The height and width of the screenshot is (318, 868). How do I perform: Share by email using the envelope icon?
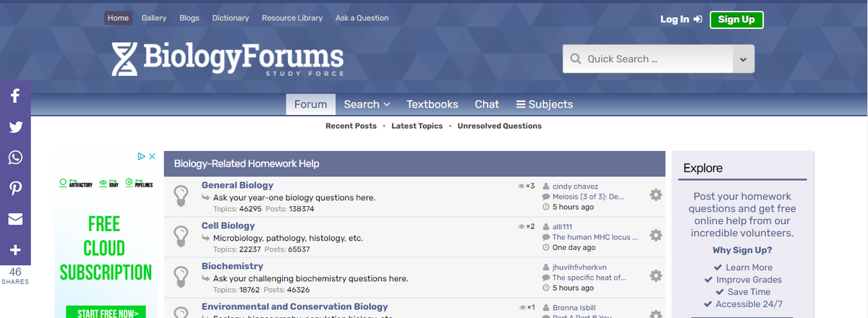click(x=15, y=220)
